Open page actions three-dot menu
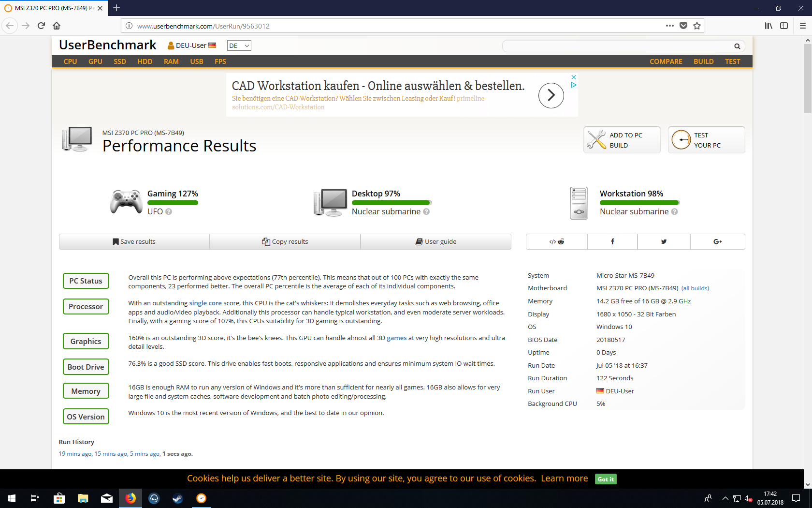The height and width of the screenshot is (508, 812). (x=669, y=26)
